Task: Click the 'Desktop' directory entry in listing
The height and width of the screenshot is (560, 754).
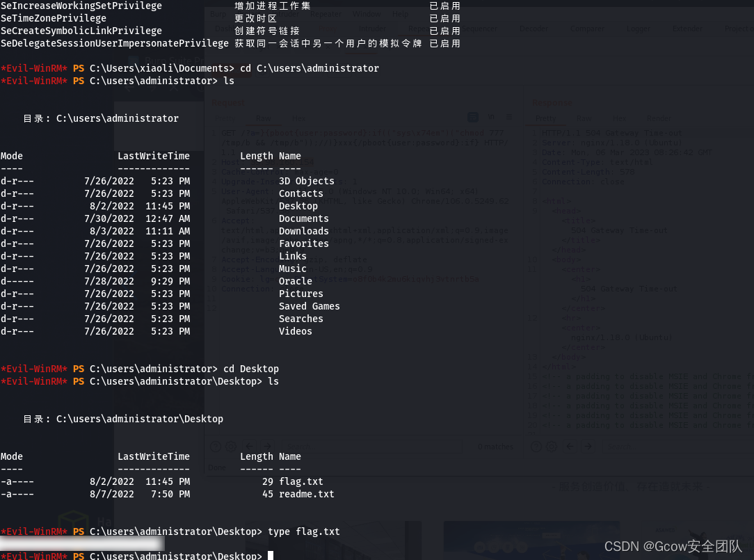Action: (298, 206)
